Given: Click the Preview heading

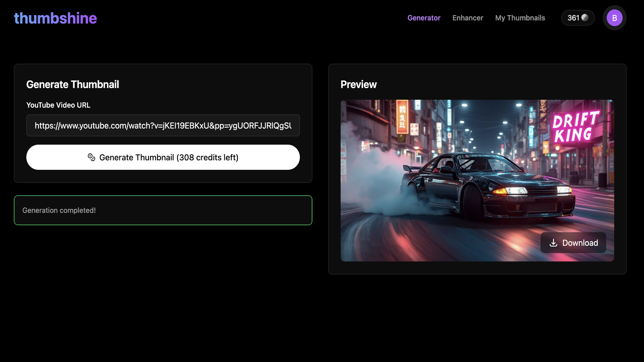Looking at the screenshot, I should (x=358, y=84).
